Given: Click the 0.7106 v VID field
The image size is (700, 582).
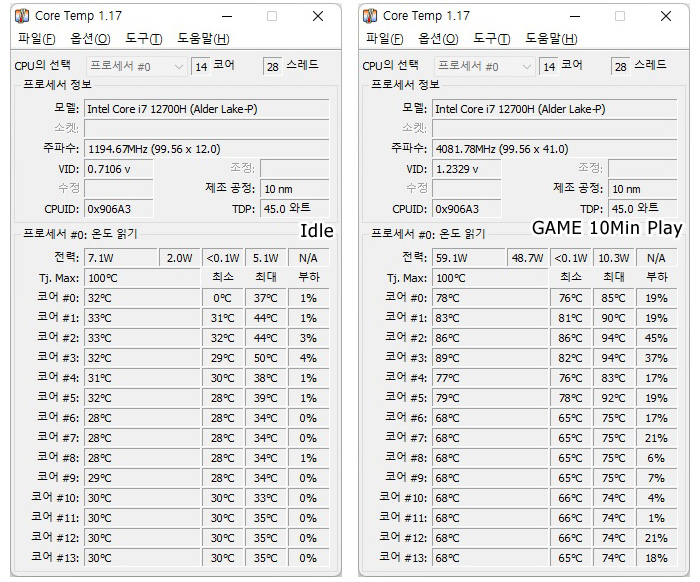Looking at the screenshot, I should coord(119,169).
